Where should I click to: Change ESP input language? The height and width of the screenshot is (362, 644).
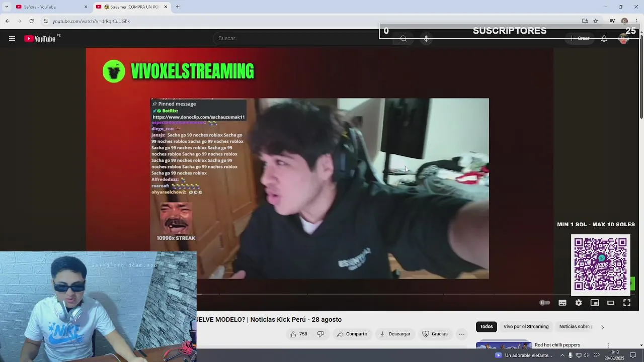tap(597, 355)
